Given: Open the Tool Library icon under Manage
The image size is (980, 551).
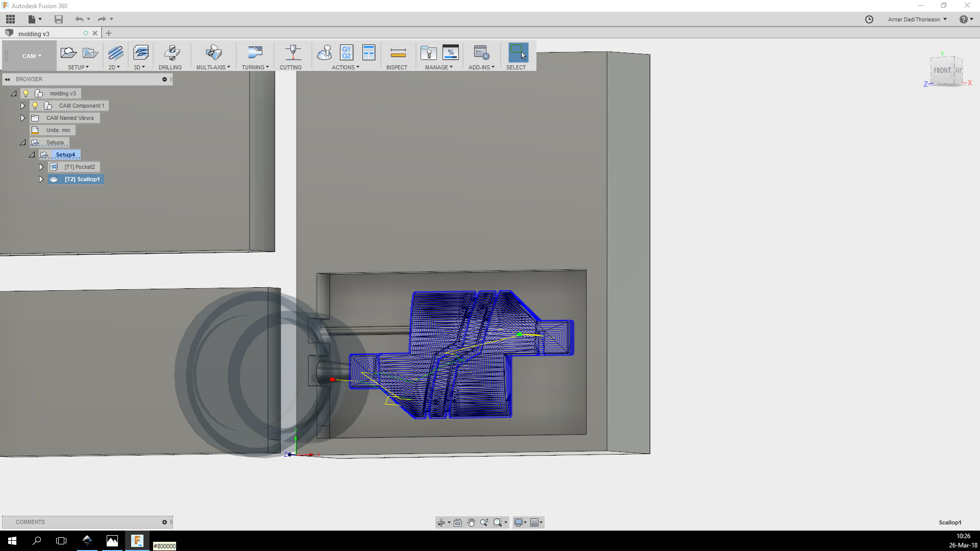Looking at the screenshot, I should pyautogui.click(x=428, y=53).
